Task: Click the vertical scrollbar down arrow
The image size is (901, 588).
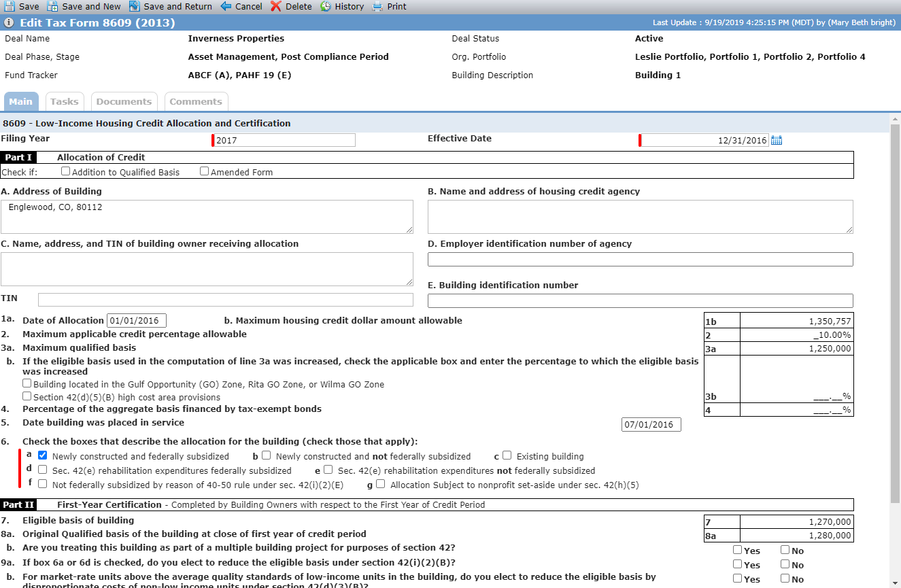Action: (895, 582)
